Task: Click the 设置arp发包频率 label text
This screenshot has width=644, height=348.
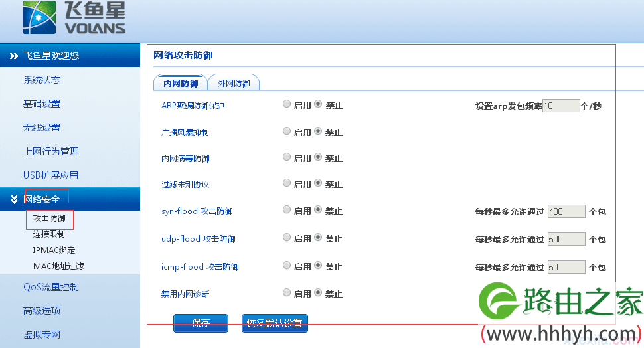Action: pos(509,106)
